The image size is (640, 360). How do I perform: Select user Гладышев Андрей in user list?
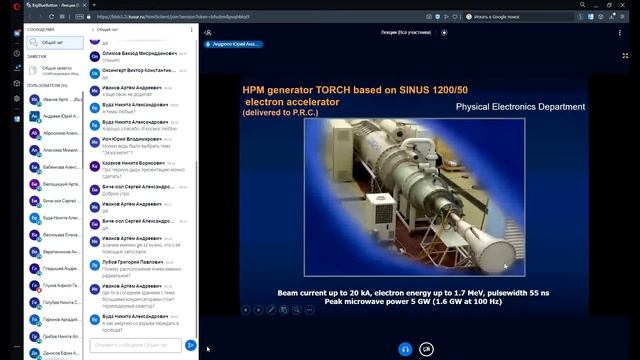[x=55, y=269]
